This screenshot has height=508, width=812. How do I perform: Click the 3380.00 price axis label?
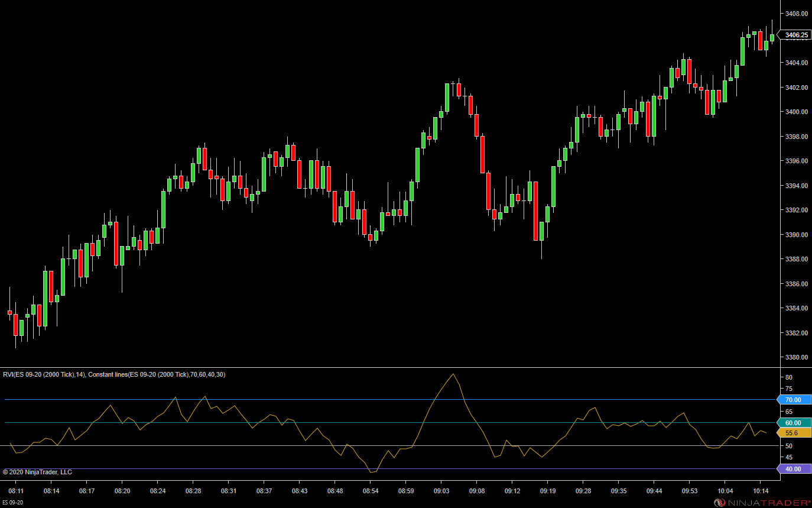pyautogui.click(x=796, y=357)
